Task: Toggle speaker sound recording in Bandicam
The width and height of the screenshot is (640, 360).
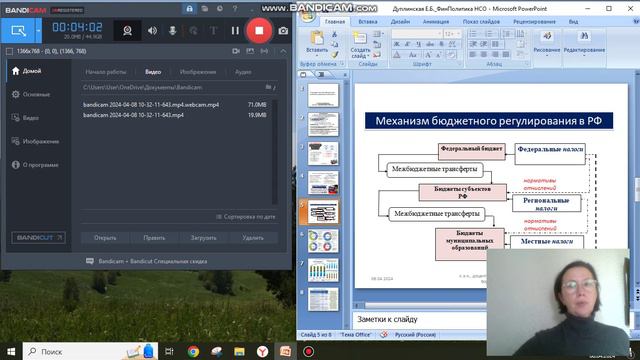Action: pyautogui.click(x=152, y=31)
